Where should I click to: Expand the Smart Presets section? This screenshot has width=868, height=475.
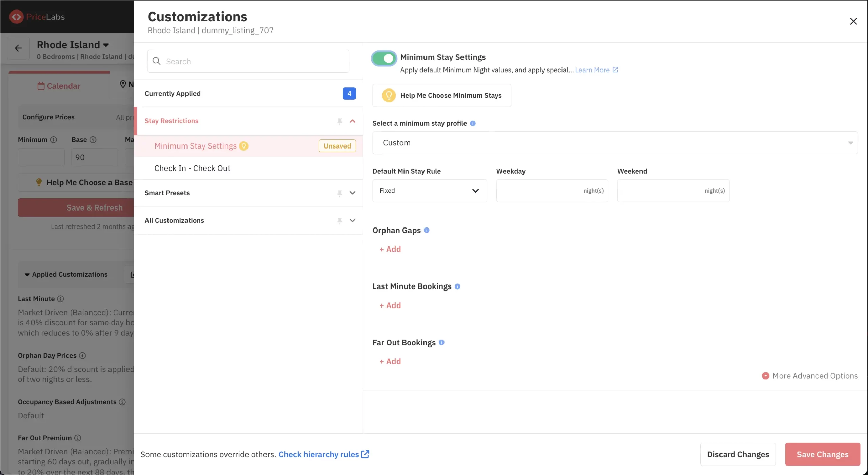352,193
